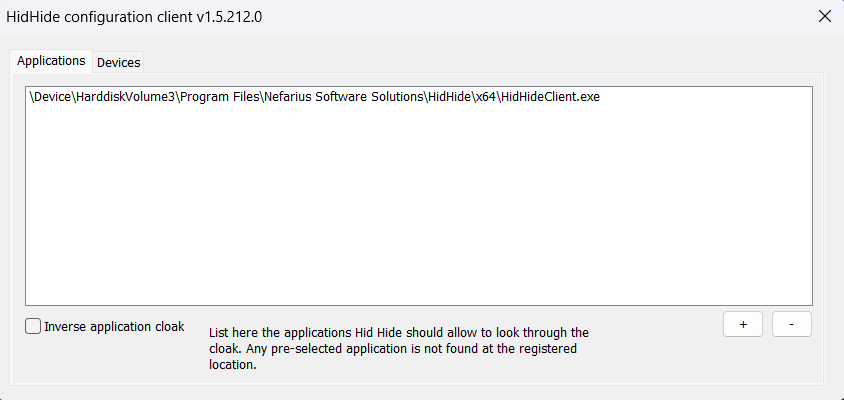This screenshot has width=844, height=400.
Task: Click the minus button to remove an application
Action: click(791, 324)
